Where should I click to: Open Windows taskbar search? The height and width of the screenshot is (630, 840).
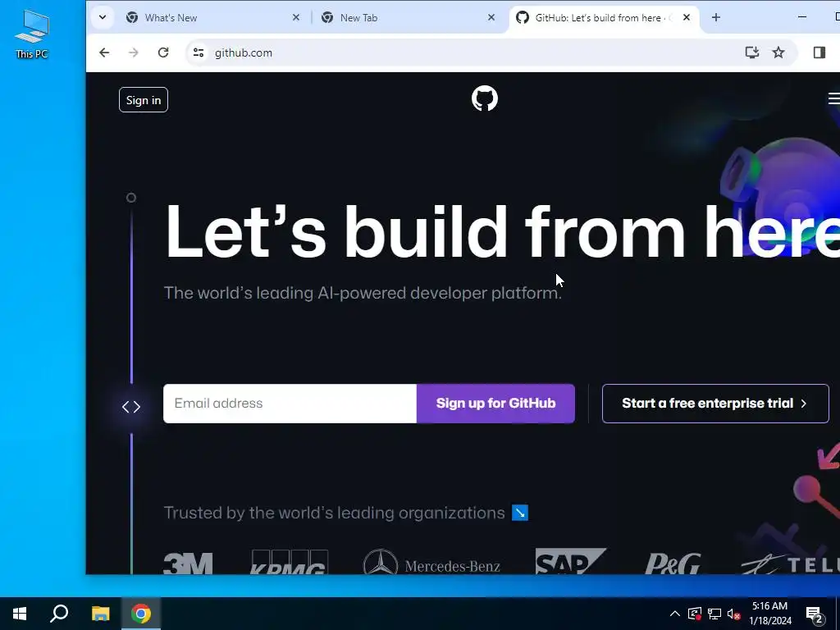59,614
